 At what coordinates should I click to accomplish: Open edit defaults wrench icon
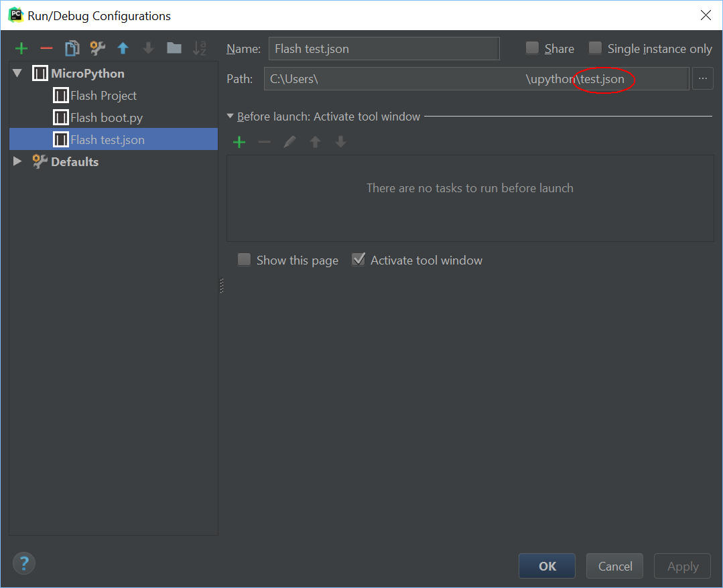pyautogui.click(x=97, y=48)
